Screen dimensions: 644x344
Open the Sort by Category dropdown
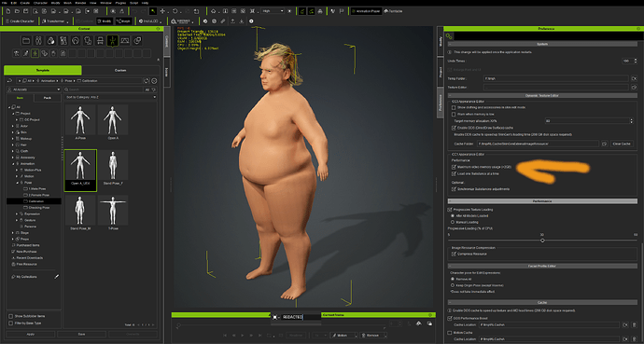click(x=110, y=97)
